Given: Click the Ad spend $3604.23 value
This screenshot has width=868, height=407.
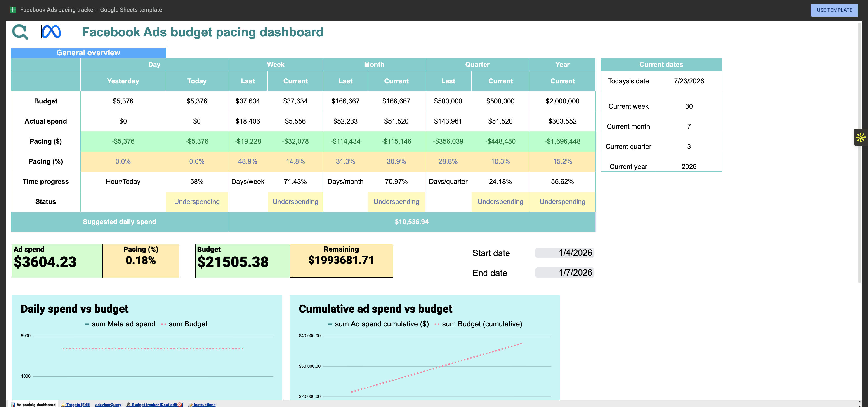Looking at the screenshot, I should (x=45, y=262).
